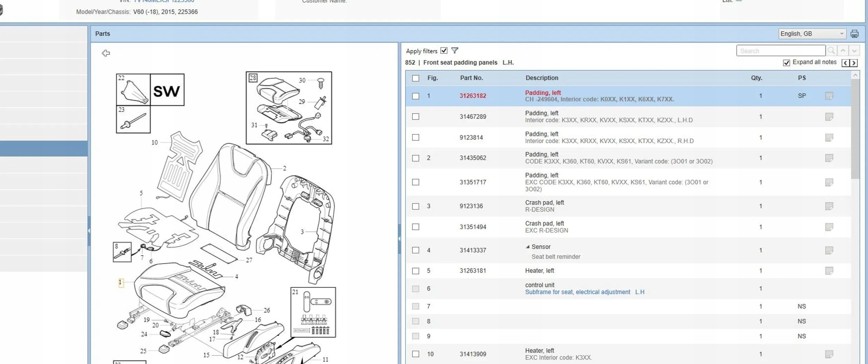Sort by the Fig. column header
The height and width of the screenshot is (364, 868).
pyautogui.click(x=433, y=78)
